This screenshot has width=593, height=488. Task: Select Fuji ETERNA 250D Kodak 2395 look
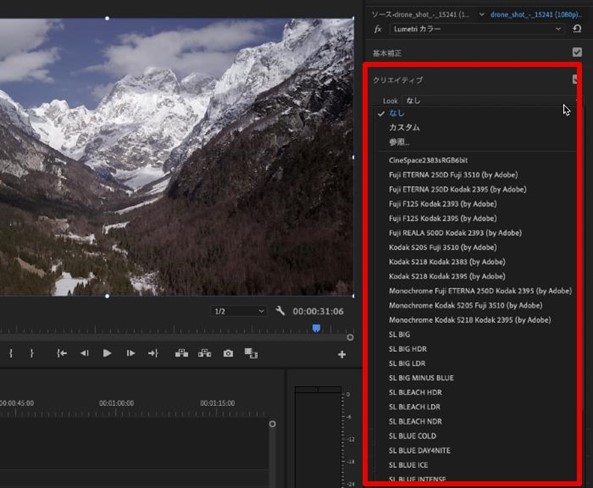click(458, 189)
